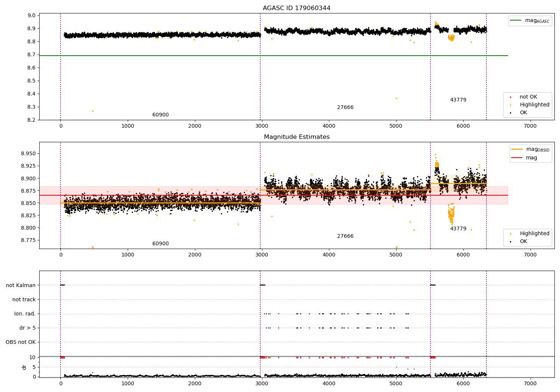
Task: Click annotation 60900 in the top plot
Action: [x=161, y=115]
